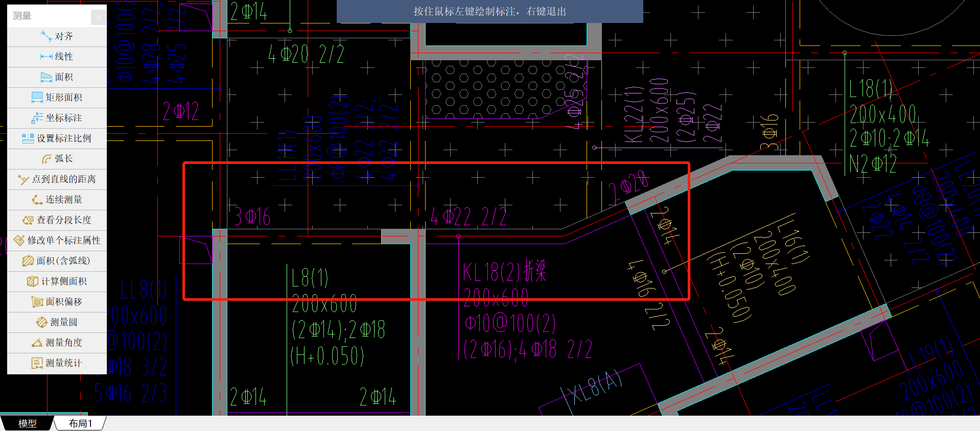Select 点到直线的距离 point-to-line distance tool

click(x=57, y=179)
